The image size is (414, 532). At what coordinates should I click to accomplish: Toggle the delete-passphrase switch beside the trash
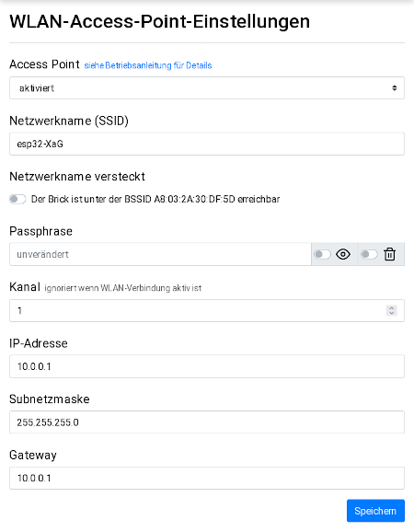click(369, 254)
